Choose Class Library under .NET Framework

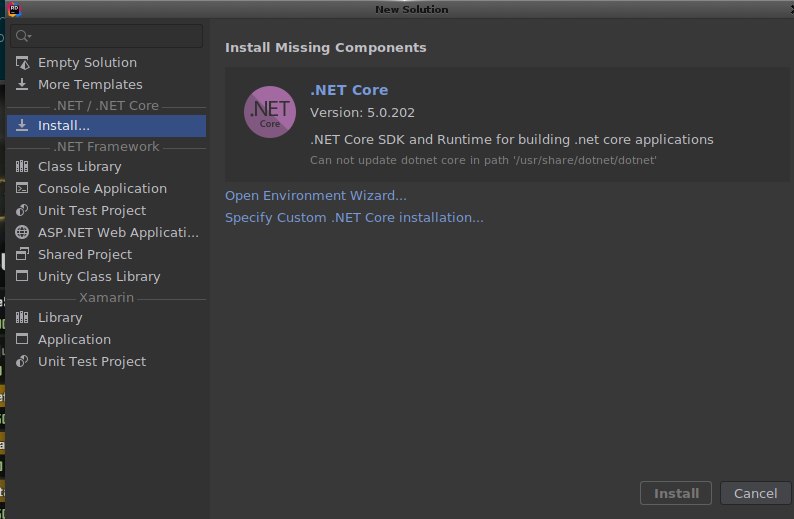click(x=106, y=167)
